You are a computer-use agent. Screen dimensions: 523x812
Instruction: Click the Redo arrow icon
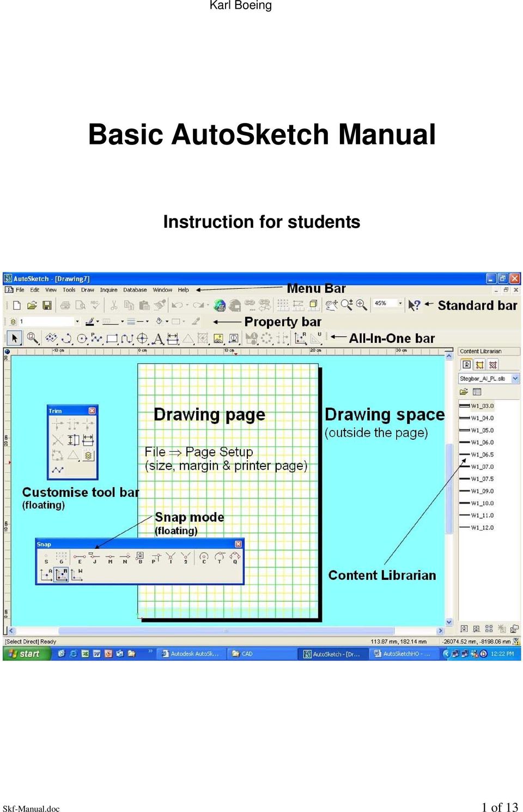(x=198, y=306)
